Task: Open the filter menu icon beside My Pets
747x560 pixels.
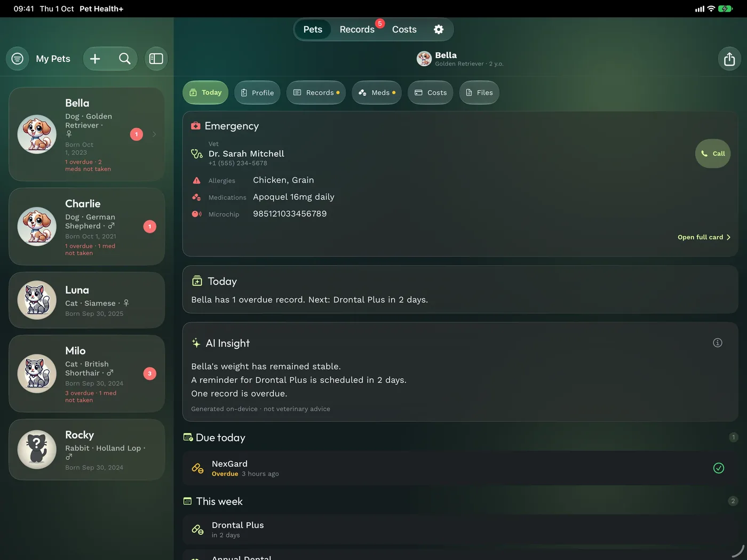Action: pos(18,59)
